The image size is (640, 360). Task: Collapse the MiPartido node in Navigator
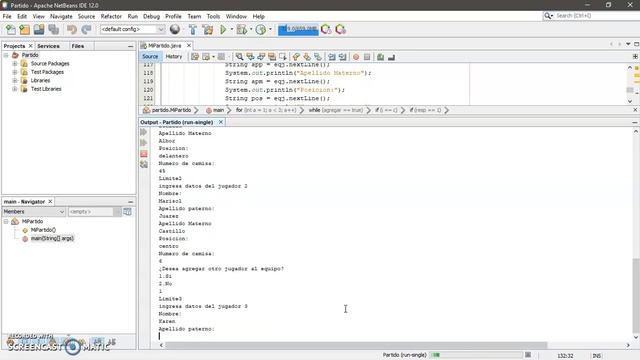(x=6, y=221)
